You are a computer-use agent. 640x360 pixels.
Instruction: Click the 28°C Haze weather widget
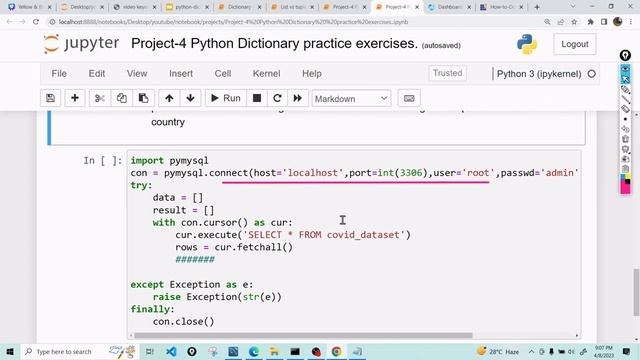(x=498, y=351)
